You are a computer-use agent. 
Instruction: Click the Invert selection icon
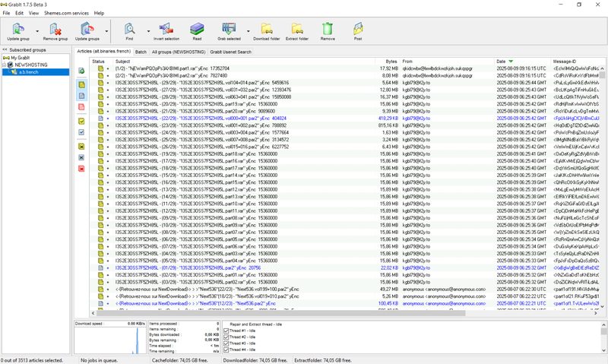coord(166,29)
